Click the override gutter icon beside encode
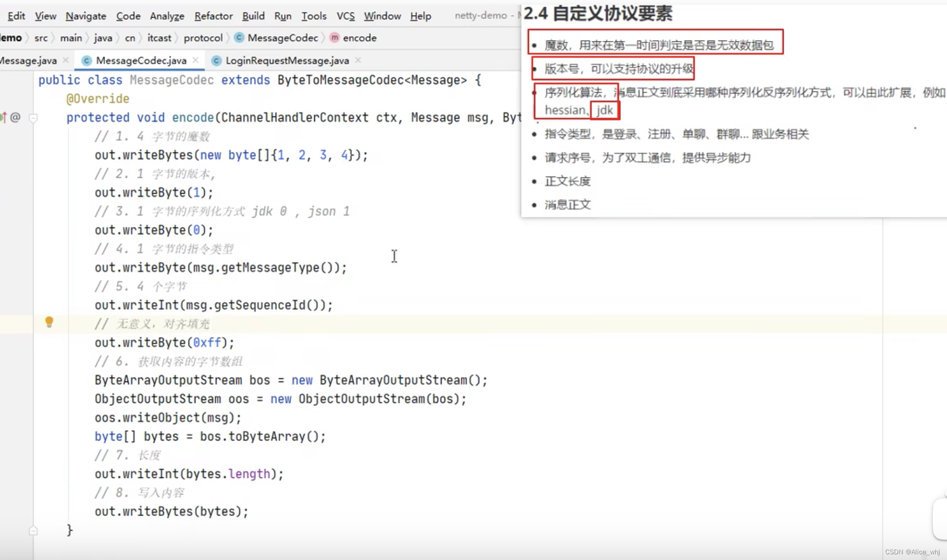 click(3, 117)
